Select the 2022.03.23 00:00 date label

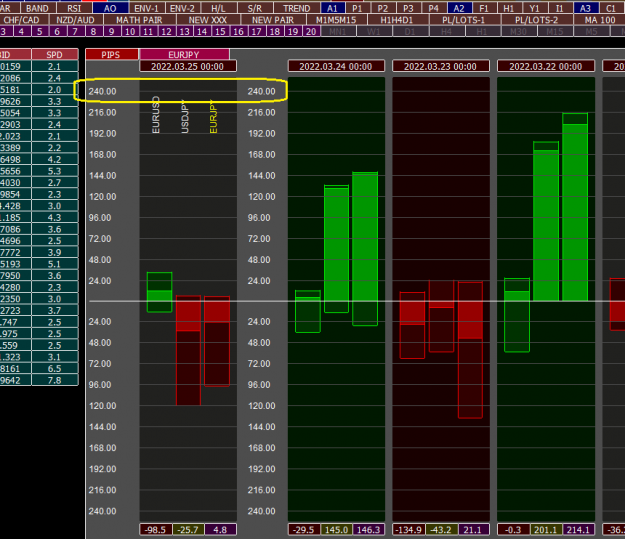point(440,66)
